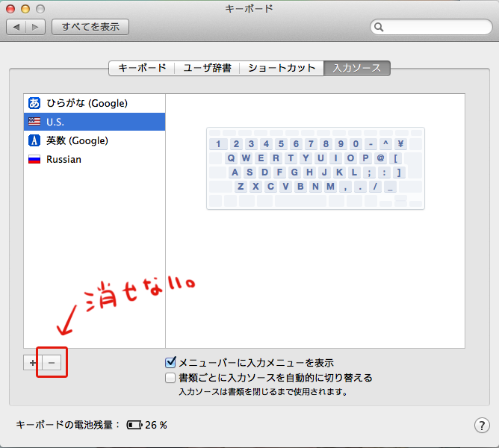Click the keyboard battery level icon
Viewport: 499px width, 448px height.
134,425
